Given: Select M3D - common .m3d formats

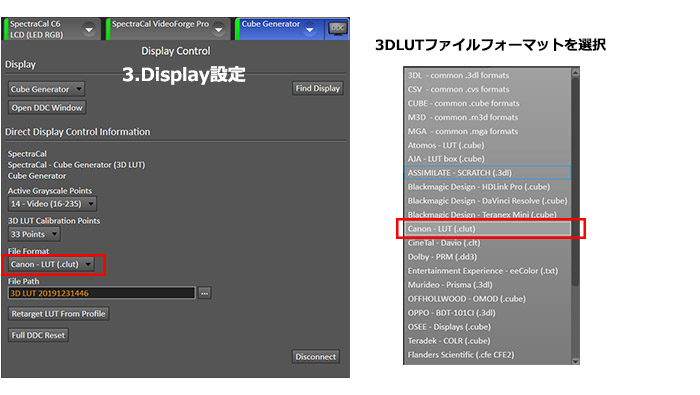Looking at the screenshot, I should tap(488, 117).
